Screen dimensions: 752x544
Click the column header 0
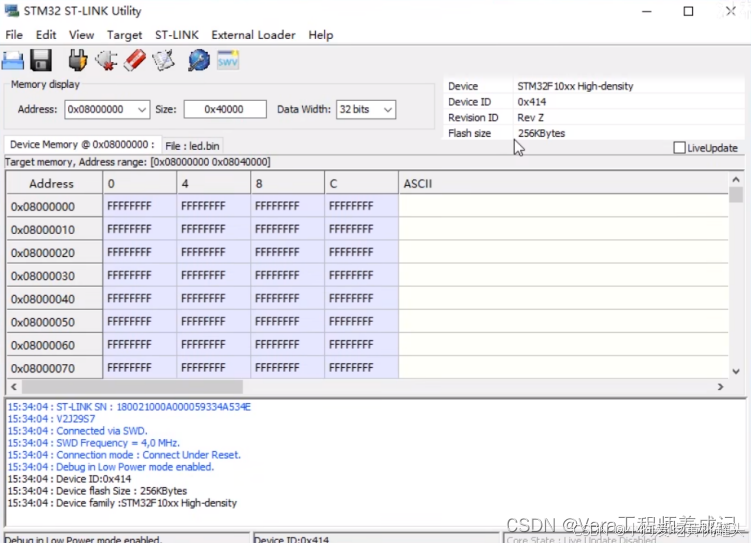140,183
